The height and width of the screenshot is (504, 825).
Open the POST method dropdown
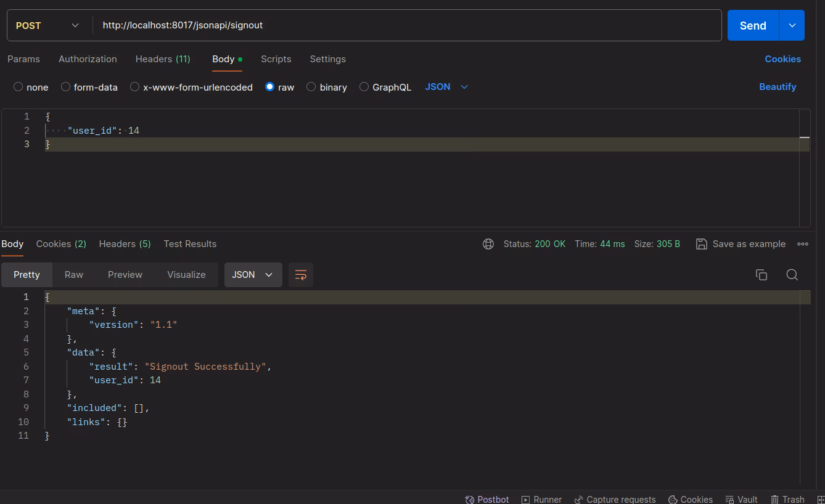pos(48,25)
